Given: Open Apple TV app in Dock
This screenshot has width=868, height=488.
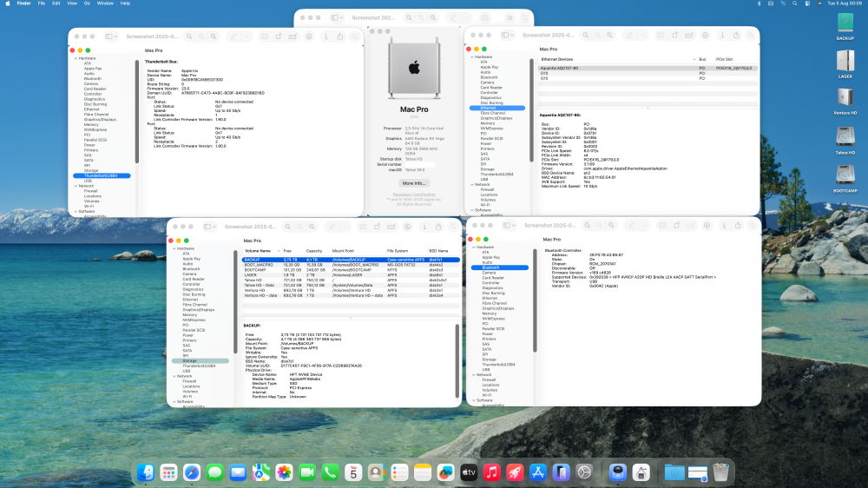Looking at the screenshot, I should coord(469,472).
